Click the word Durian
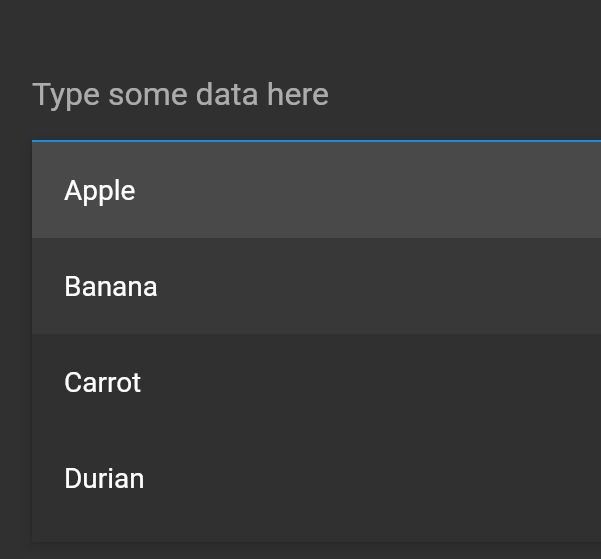 coord(104,479)
